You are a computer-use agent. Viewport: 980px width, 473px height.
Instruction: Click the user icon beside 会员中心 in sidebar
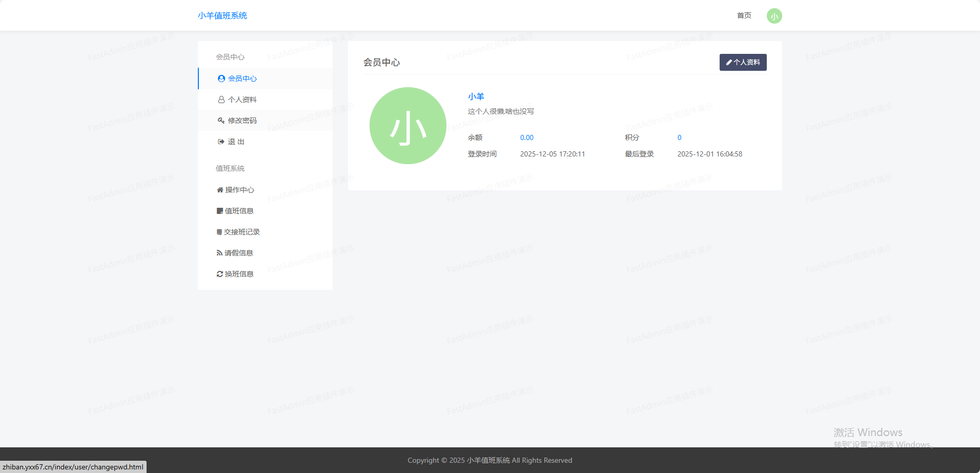tap(221, 78)
